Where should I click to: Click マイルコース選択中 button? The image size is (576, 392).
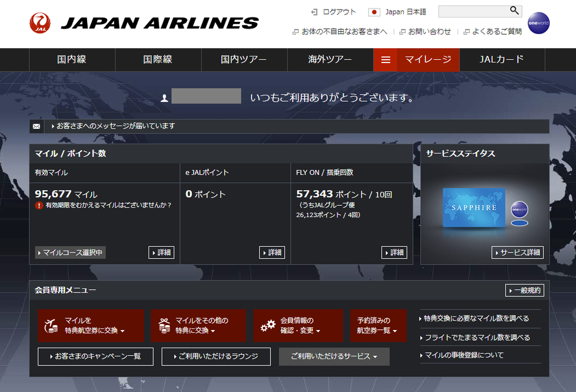tap(70, 253)
